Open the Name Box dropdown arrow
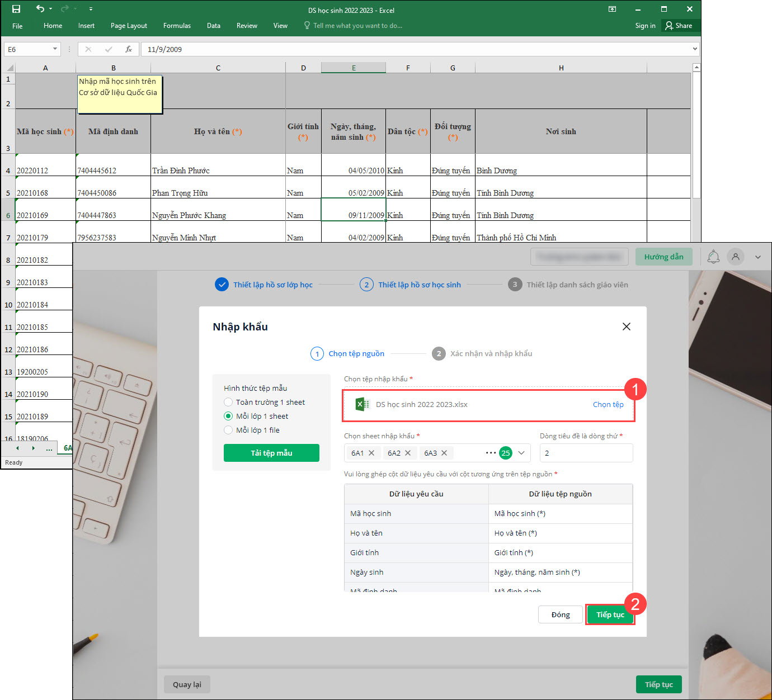Image resolution: width=772 pixels, height=700 pixels. click(x=55, y=49)
